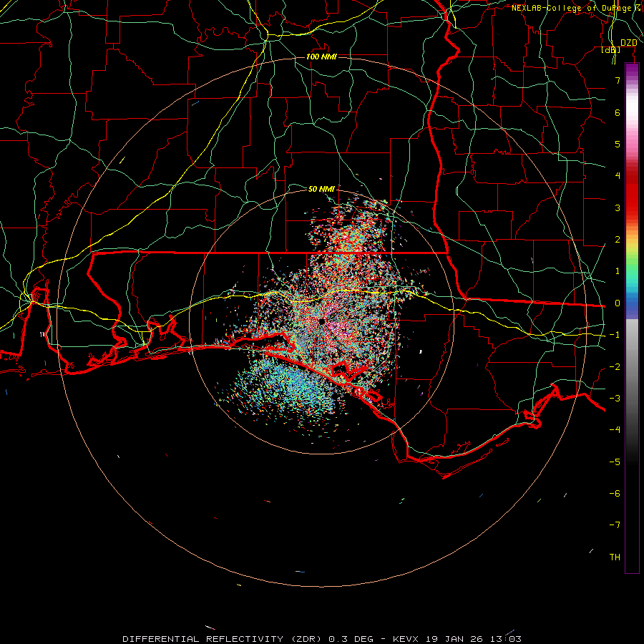Click the '0.3 DEG' elevation text

(351, 639)
